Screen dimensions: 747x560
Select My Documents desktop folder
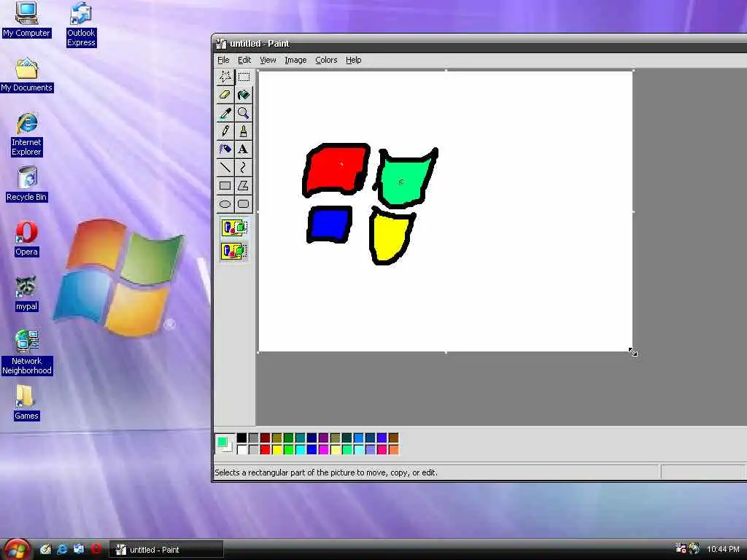[x=27, y=75]
